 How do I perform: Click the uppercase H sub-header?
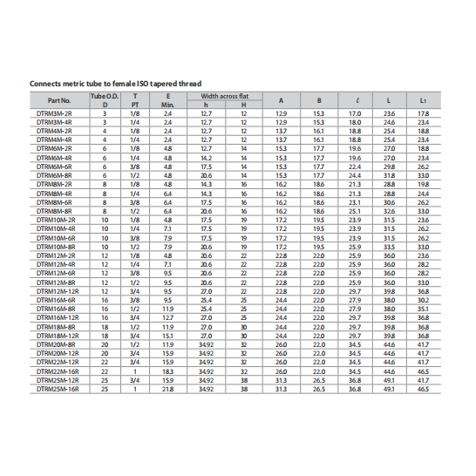[244, 105]
